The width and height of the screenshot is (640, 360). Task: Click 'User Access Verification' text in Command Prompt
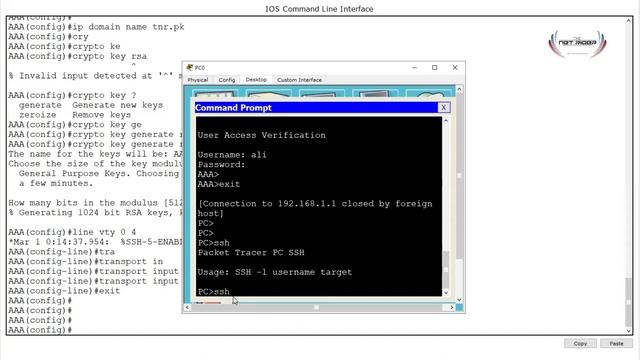click(x=262, y=135)
